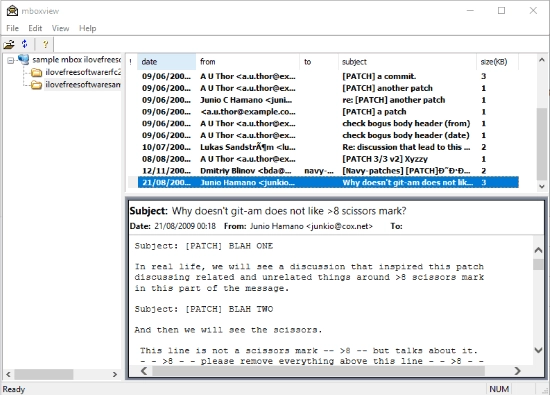
Task: Click folder icon next to ilovefreesoftwaresam
Action: coord(36,85)
